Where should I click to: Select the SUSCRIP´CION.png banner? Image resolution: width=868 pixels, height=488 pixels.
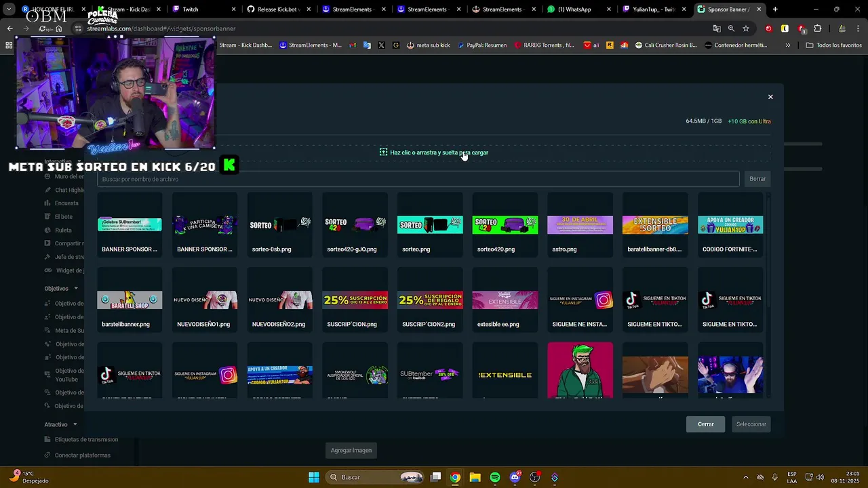tap(355, 300)
